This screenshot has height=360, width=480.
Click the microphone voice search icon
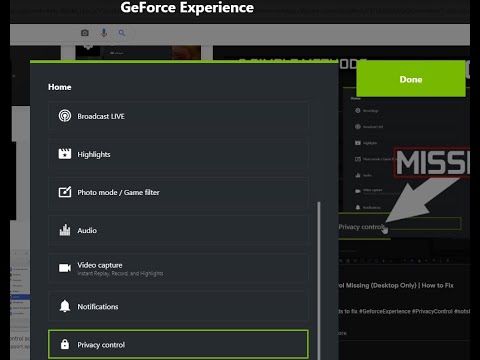click(104, 33)
